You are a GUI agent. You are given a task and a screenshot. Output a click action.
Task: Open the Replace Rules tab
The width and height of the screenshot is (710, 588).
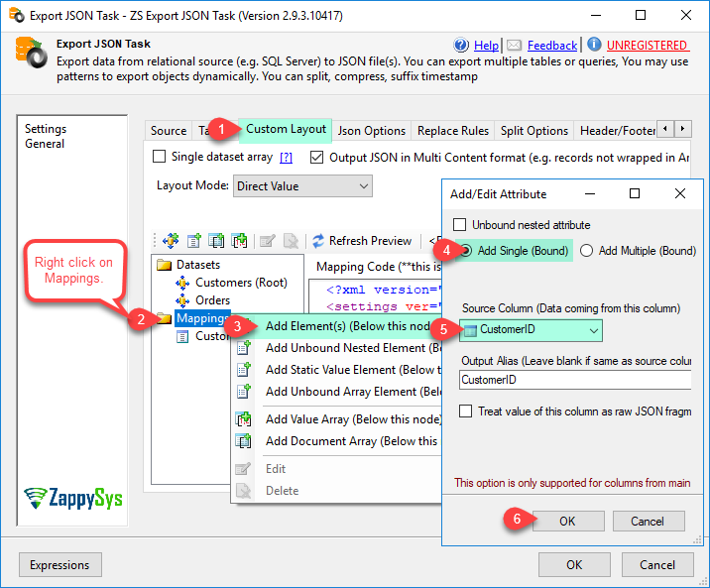point(453,131)
